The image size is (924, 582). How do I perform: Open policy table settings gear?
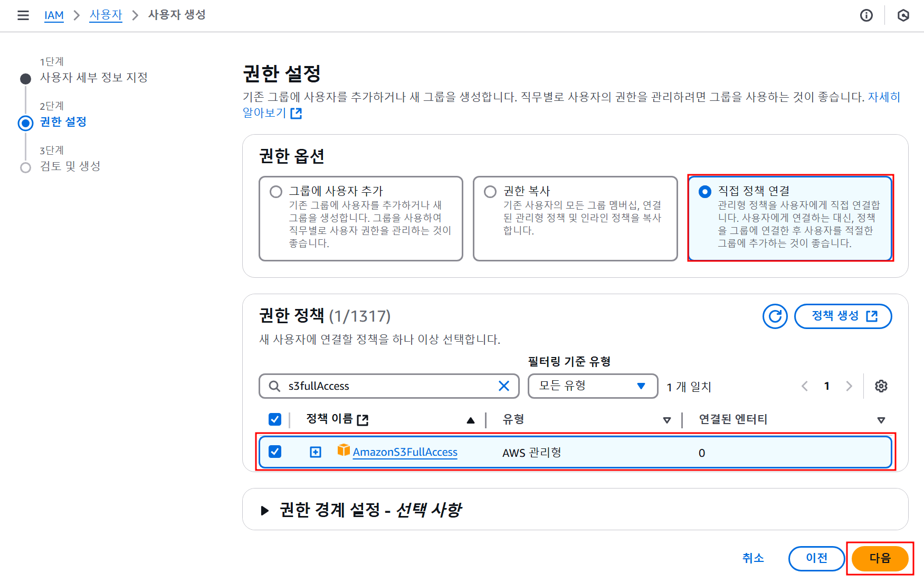tap(881, 386)
